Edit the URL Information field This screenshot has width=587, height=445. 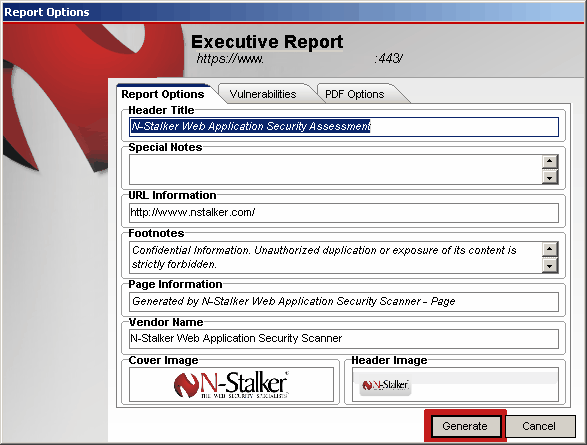coord(344,213)
